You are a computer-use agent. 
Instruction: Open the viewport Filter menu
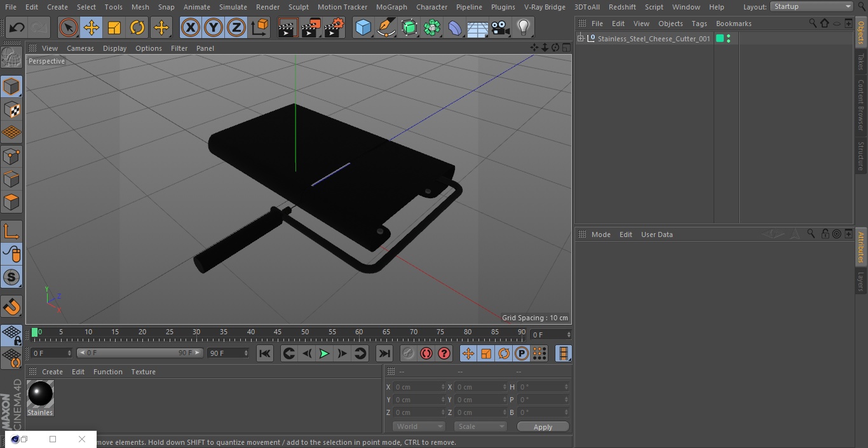(179, 48)
